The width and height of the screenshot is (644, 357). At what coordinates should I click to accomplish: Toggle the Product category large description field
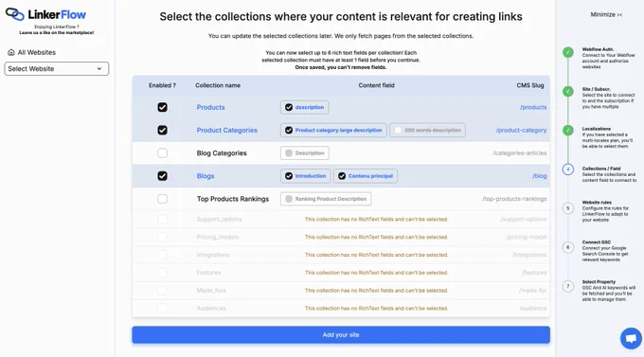333,131
